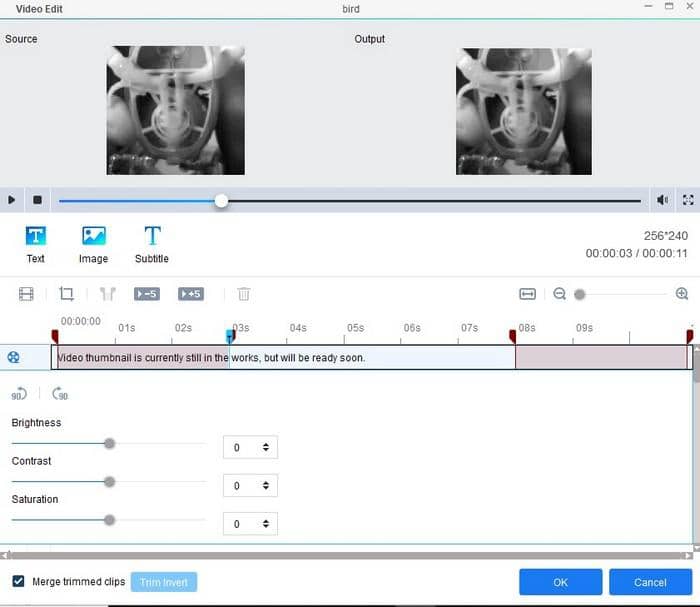
Task: Adjust Contrast using stepper arrows
Action: (266, 486)
